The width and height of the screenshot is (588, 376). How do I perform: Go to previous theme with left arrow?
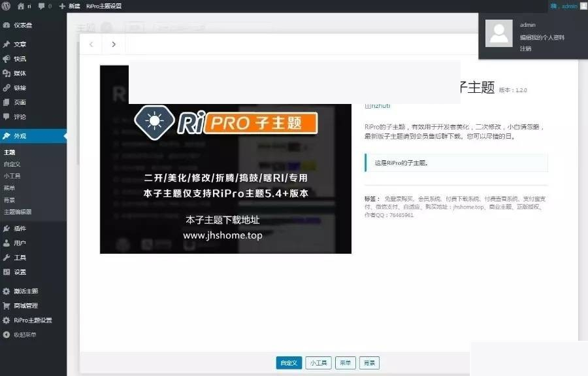click(x=91, y=44)
